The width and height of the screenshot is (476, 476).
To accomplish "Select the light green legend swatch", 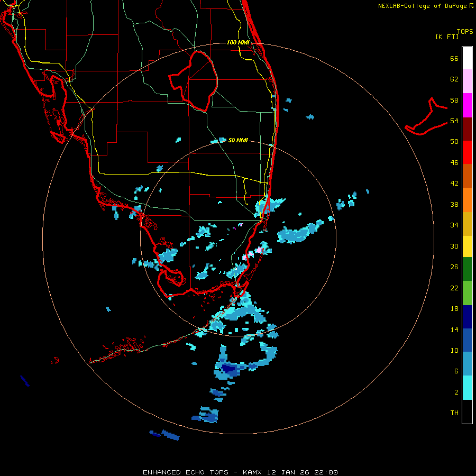I will tap(467, 293).
